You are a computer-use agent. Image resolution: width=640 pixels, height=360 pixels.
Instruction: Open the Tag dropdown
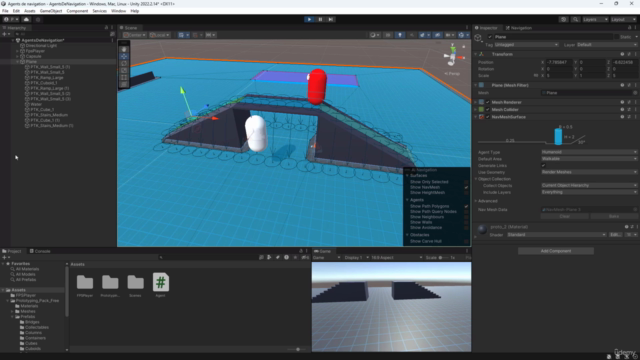click(526, 44)
